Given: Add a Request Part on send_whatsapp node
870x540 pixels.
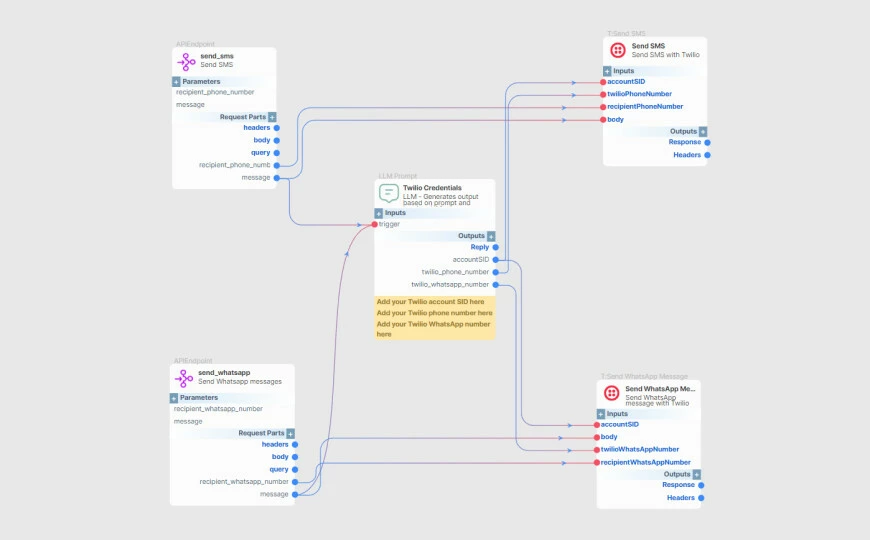Looking at the screenshot, I should tap(290, 433).
